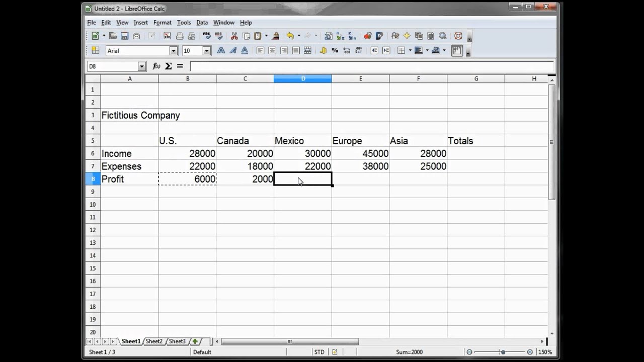
Task: Open the Data menu
Action: pyautogui.click(x=202, y=23)
